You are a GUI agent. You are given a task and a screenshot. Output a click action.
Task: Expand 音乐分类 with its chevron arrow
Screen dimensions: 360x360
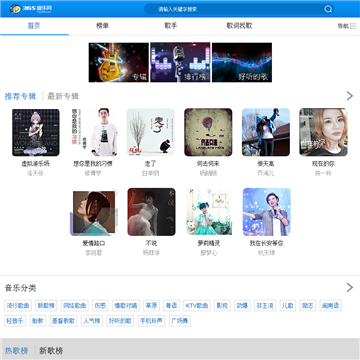[x=349, y=288]
